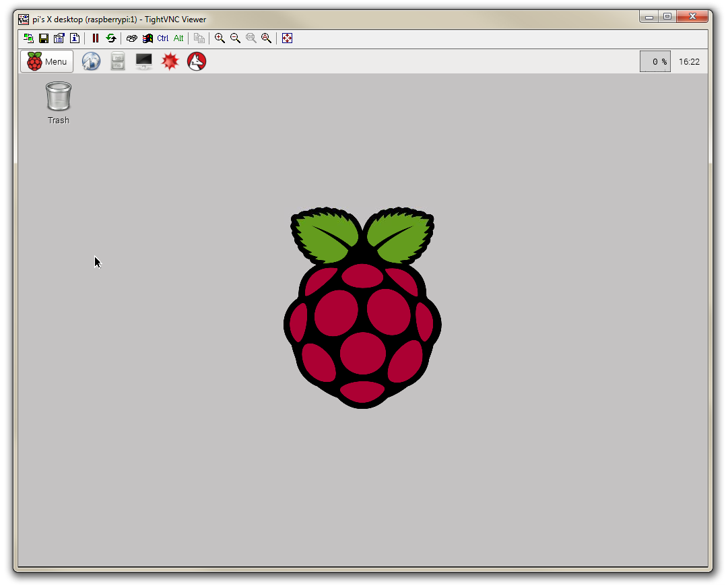Save the current session configuration
This screenshot has width=728, height=586.
click(44, 38)
